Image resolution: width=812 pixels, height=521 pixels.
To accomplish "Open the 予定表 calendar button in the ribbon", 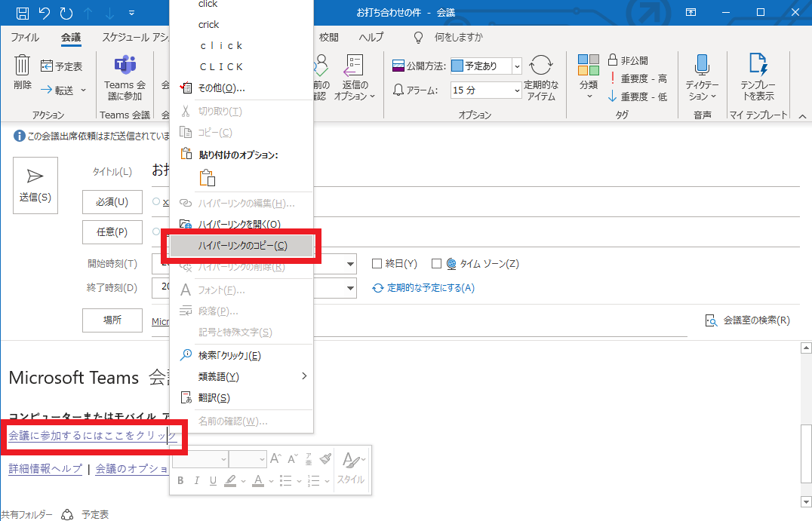I will tap(62, 66).
